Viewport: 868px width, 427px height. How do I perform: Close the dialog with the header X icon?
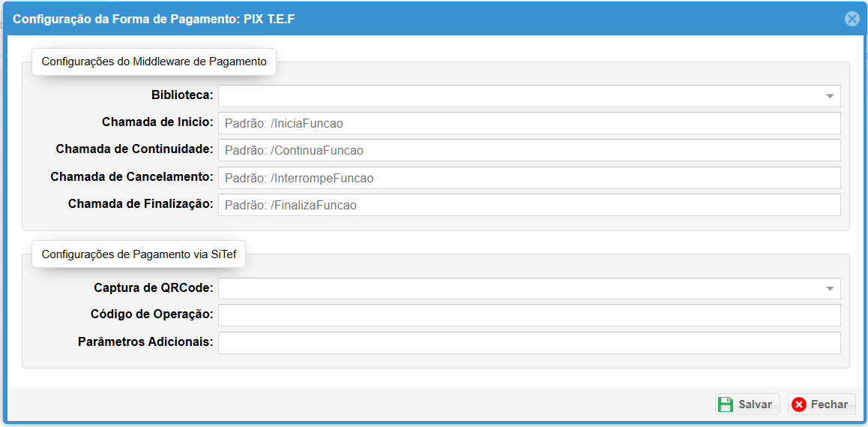coord(852,19)
